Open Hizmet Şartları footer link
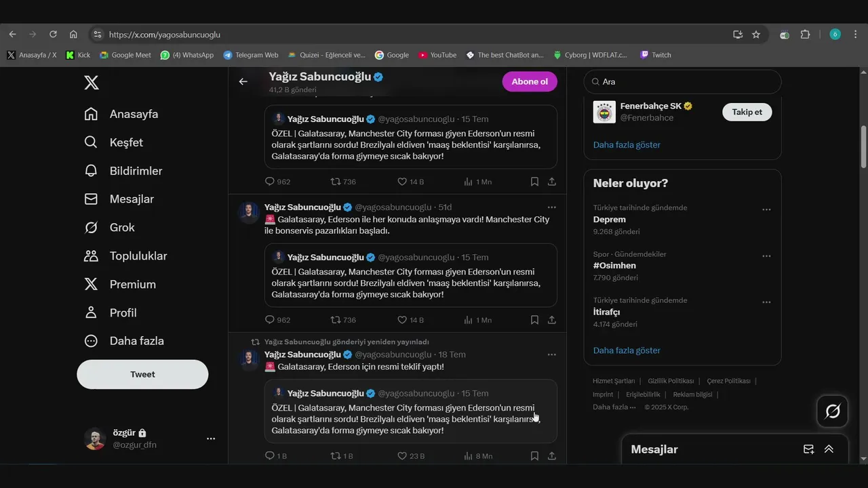Screen dimensions: 868x488 click(x=614, y=381)
